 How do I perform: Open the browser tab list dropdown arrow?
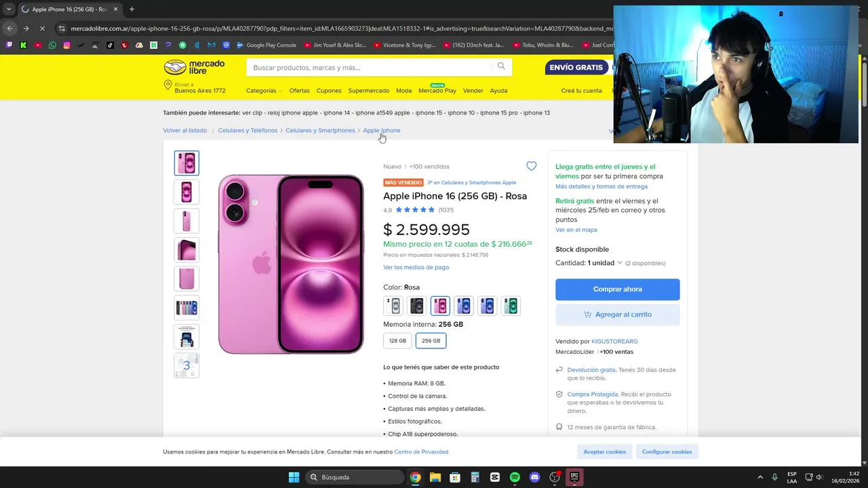(9, 9)
